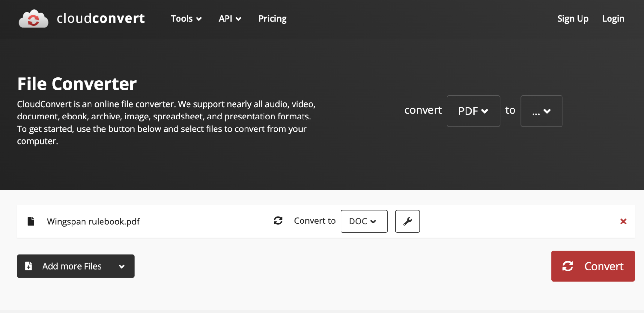Click the CloudConvert cloud logo icon
Screen dimensions: 644x313
pyautogui.click(x=34, y=19)
